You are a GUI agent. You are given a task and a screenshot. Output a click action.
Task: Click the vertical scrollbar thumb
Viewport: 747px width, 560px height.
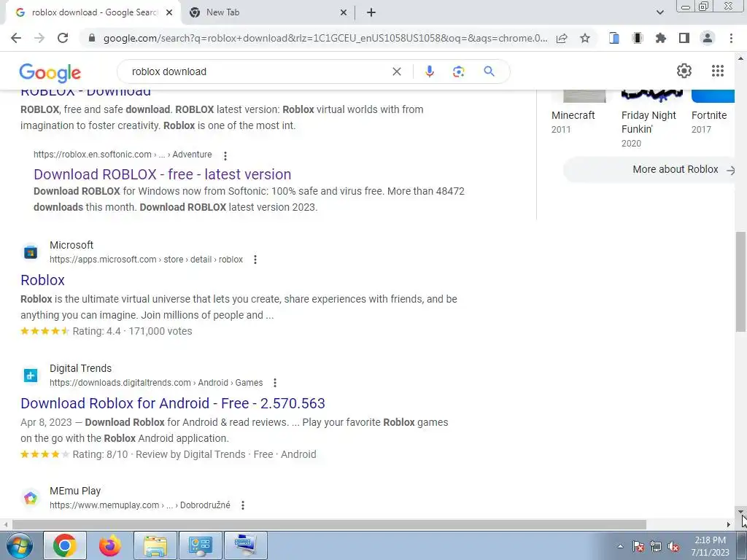(741, 281)
